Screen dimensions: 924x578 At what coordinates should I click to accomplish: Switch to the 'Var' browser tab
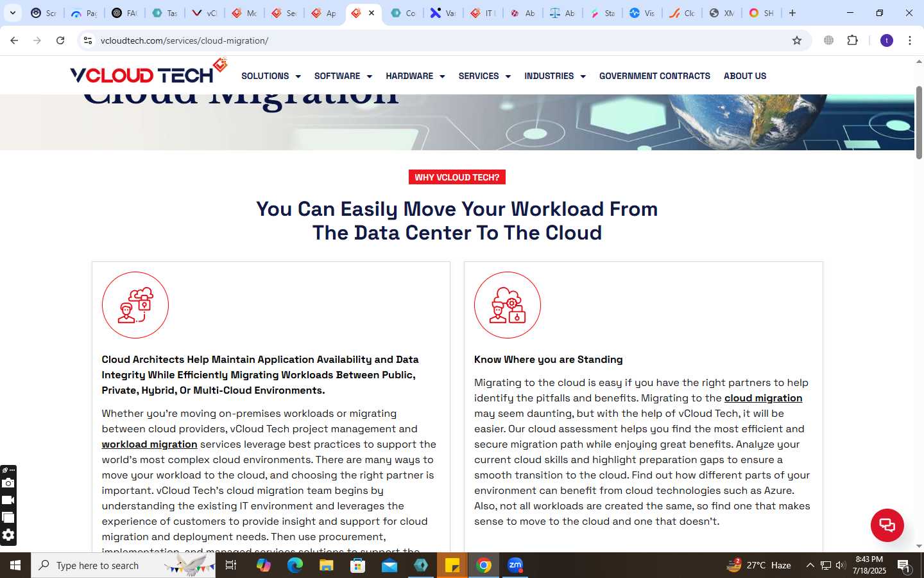point(443,13)
